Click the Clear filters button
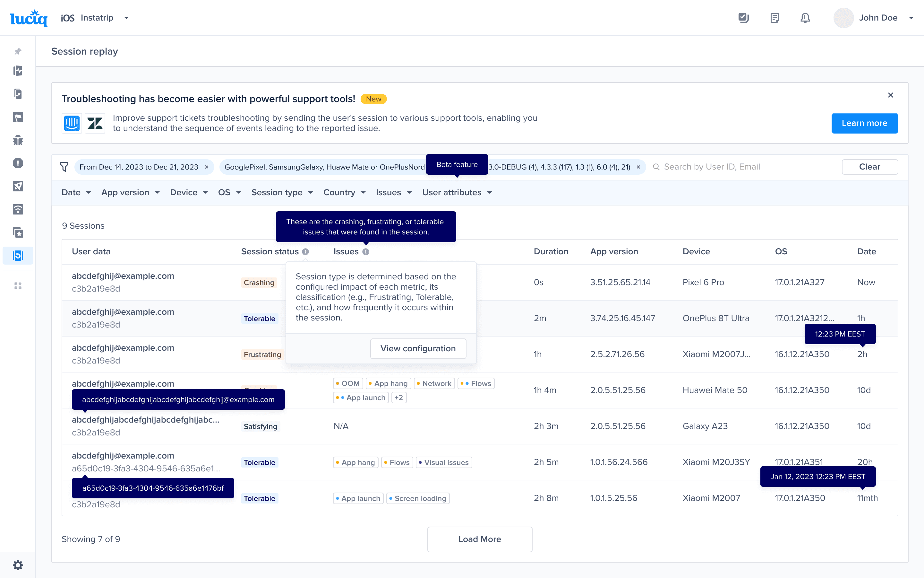The height and width of the screenshot is (578, 924). [x=869, y=167]
